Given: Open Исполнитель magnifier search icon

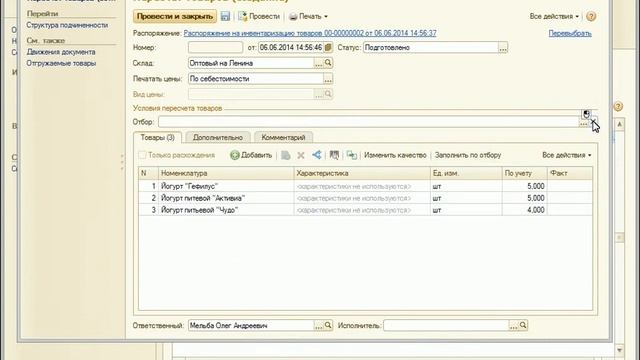Looking at the screenshot, I should point(523,325).
